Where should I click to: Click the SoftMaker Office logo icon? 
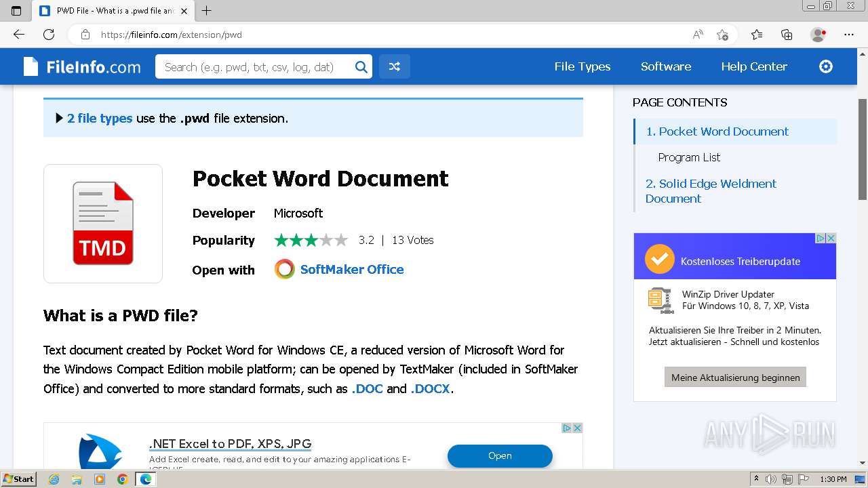285,269
